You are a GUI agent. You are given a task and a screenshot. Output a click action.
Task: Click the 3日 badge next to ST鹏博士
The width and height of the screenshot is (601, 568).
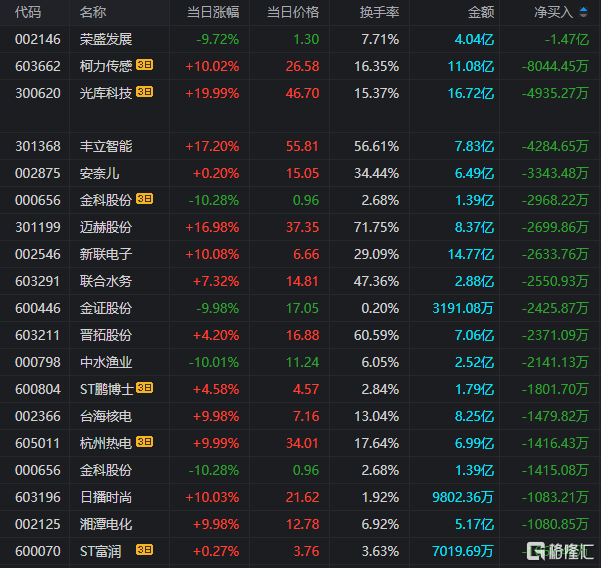[x=145, y=388]
